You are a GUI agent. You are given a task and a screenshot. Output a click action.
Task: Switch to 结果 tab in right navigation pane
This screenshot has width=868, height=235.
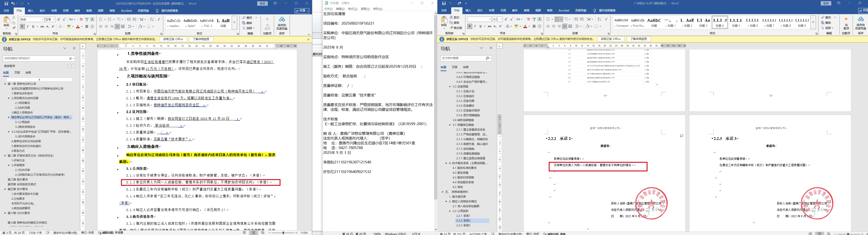click(x=466, y=67)
